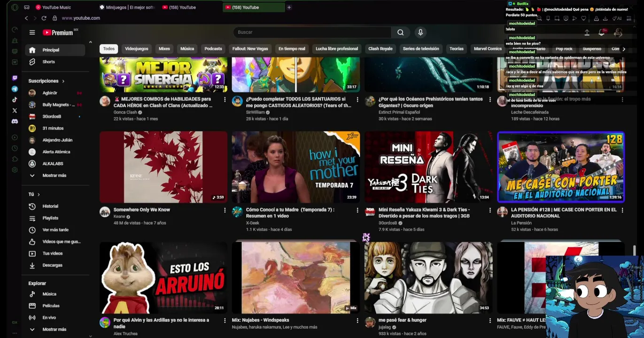Open Ver más tarde list

coord(55,230)
